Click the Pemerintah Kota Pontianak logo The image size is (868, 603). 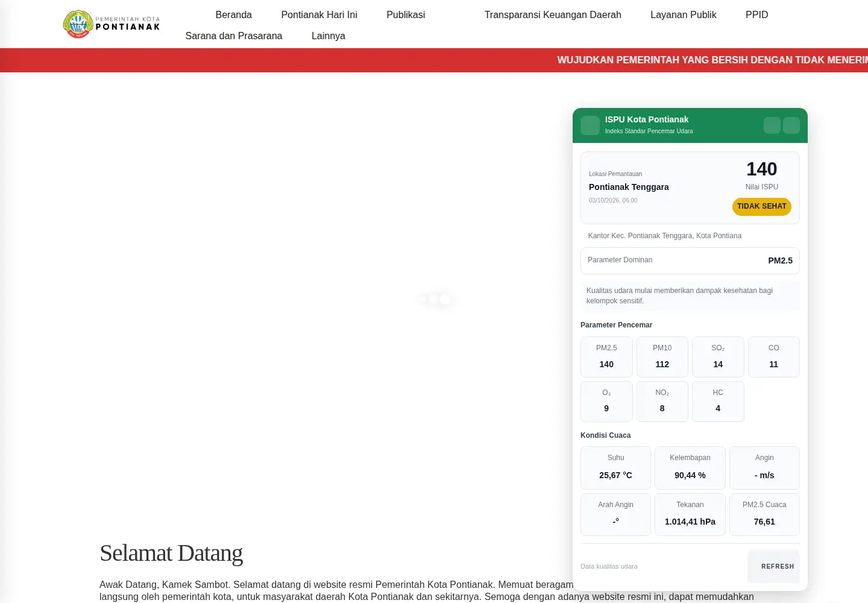pyautogui.click(x=112, y=24)
